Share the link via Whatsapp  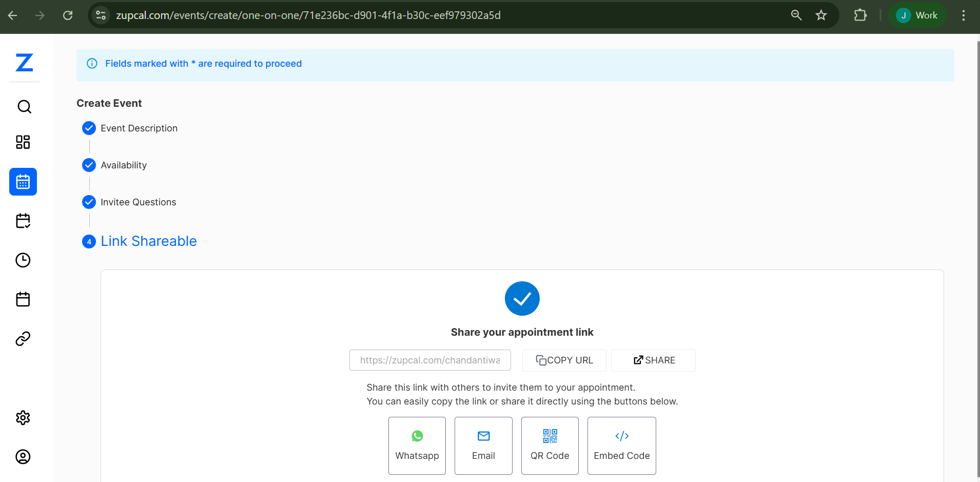[x=417, y=446]
